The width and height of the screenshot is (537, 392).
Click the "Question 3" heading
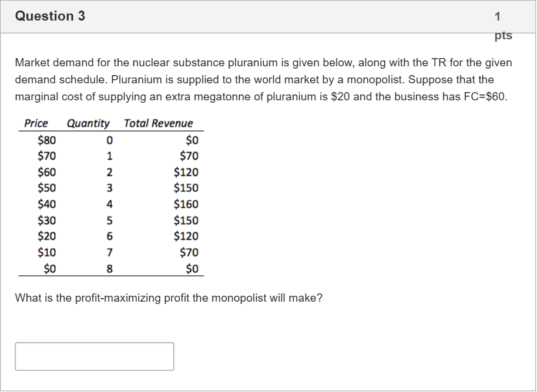[x=50, y=16]
